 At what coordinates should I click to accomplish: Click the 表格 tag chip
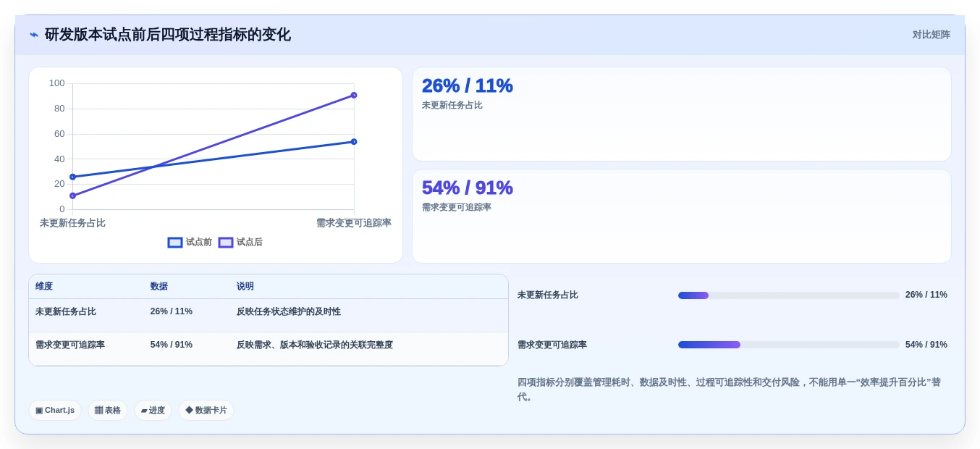pos(108,411)
